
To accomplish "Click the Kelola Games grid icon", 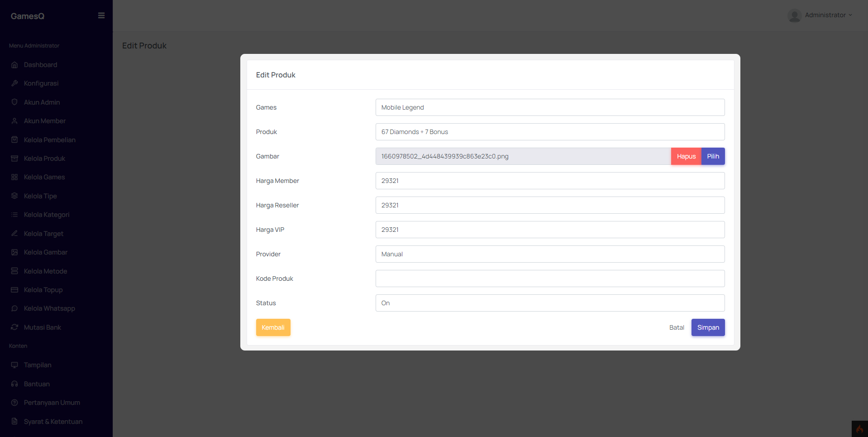I will 14,177.
